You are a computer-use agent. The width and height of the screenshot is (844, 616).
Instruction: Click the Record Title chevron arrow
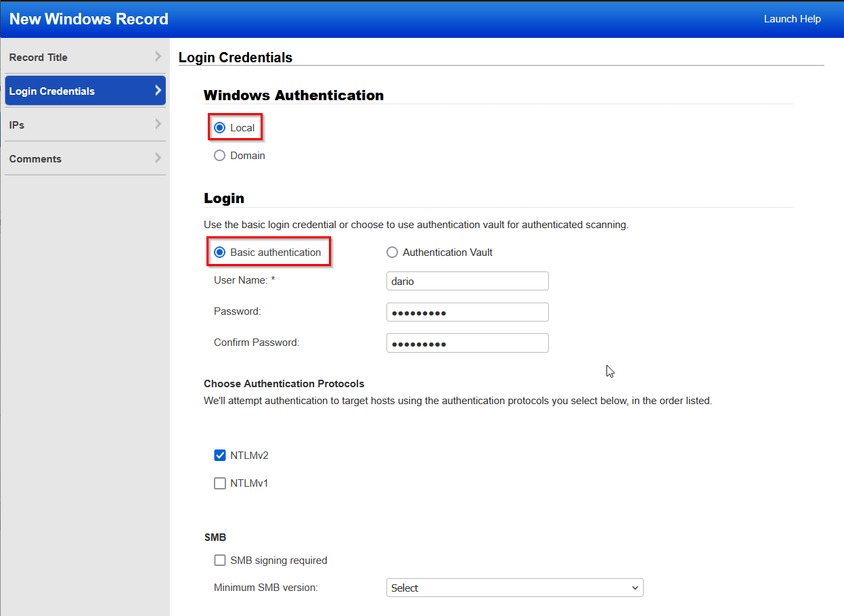tap(158, 57)
